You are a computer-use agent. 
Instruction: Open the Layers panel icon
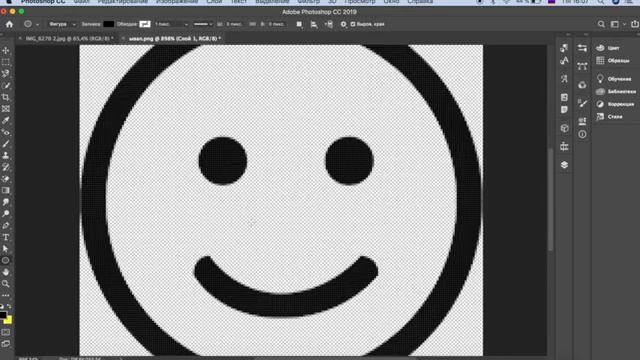pos(564,165)
